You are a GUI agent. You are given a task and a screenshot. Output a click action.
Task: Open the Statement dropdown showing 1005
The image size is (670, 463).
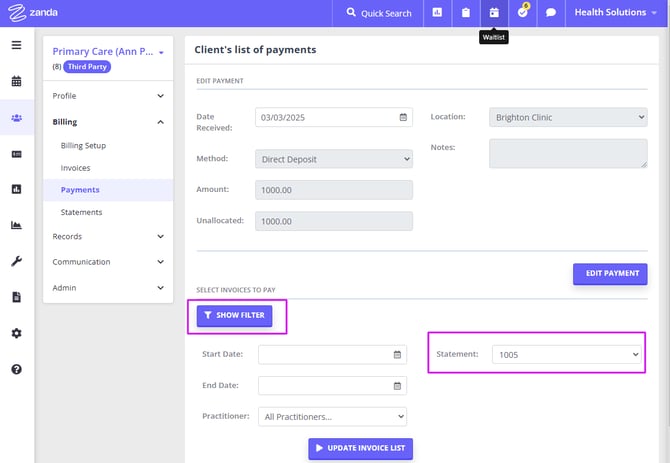click(x=566, y=354)
